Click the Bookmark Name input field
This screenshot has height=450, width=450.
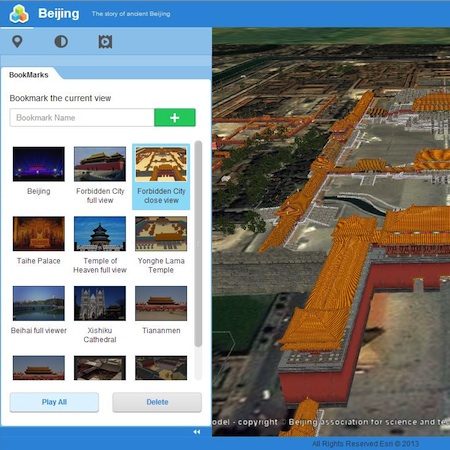pos(82,117)
